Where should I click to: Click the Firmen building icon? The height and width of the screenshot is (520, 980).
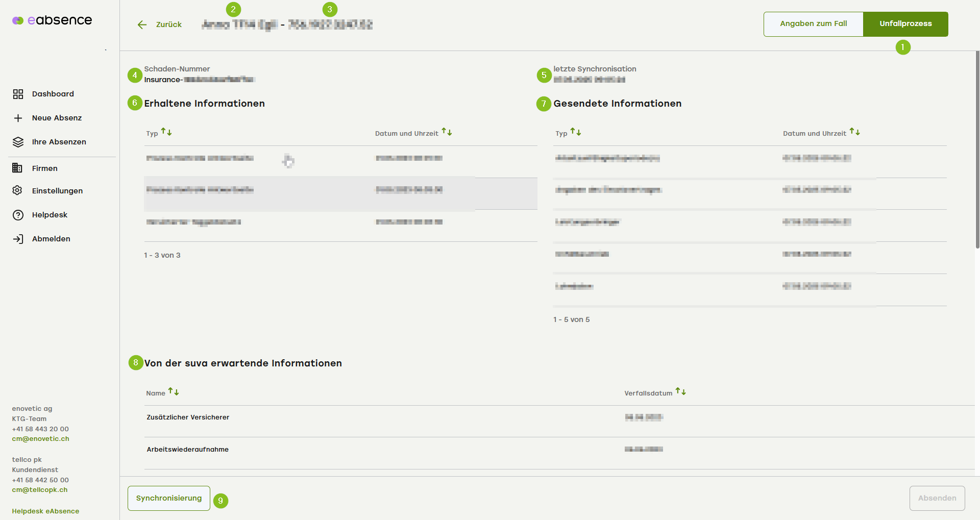[17, 168]
